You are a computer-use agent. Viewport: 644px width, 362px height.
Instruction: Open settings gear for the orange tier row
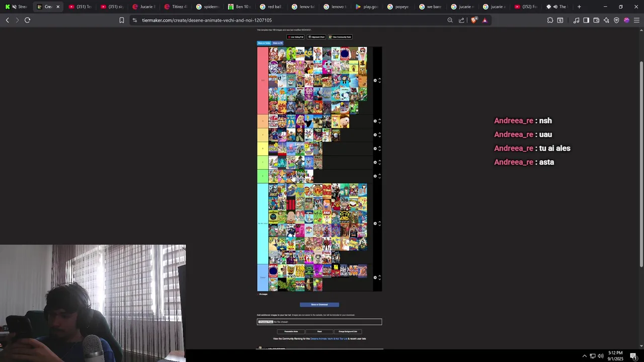tap(375, 121)
